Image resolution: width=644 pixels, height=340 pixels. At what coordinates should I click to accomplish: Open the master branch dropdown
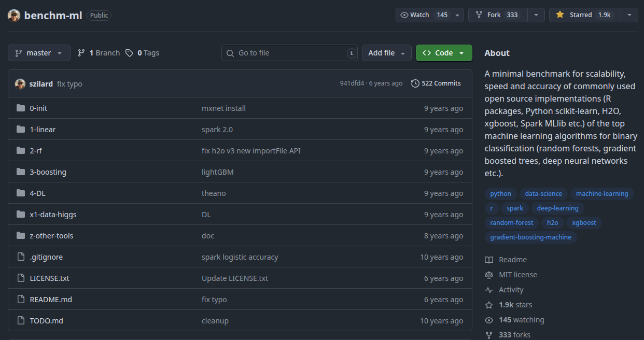39,53
